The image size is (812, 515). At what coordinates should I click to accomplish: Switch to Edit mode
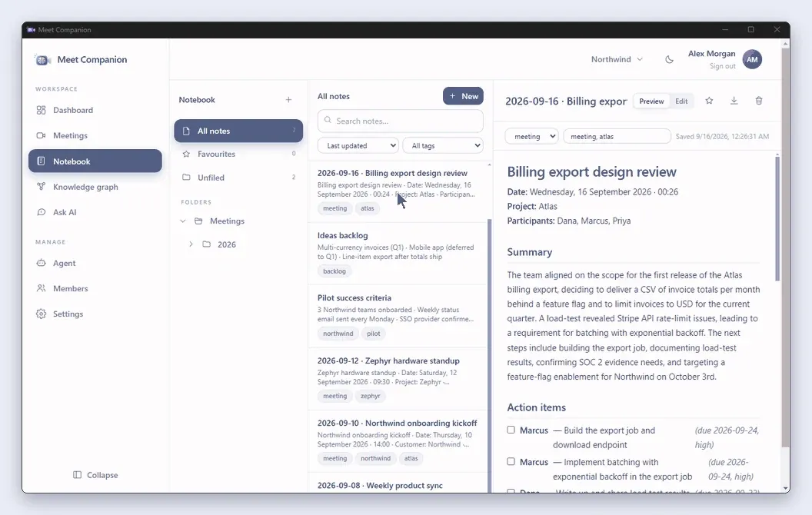pos(681,101)
